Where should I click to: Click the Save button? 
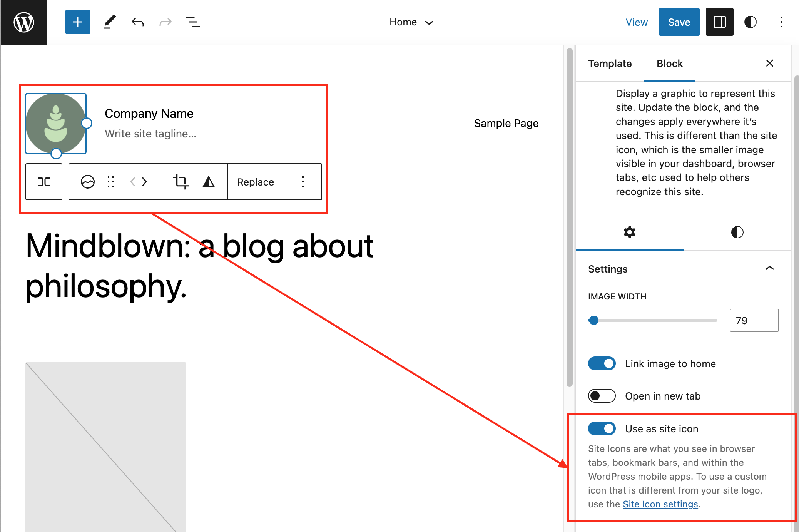click(x=679, y=22)
